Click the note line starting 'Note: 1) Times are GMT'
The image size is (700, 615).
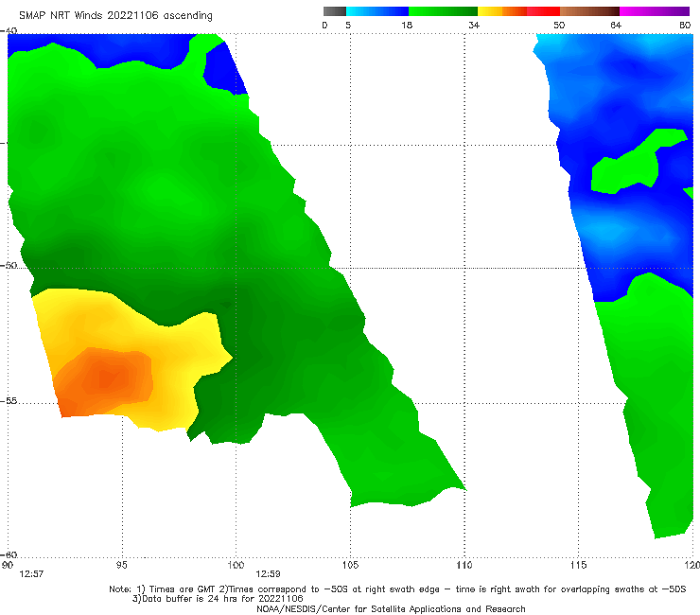point(397,589)
